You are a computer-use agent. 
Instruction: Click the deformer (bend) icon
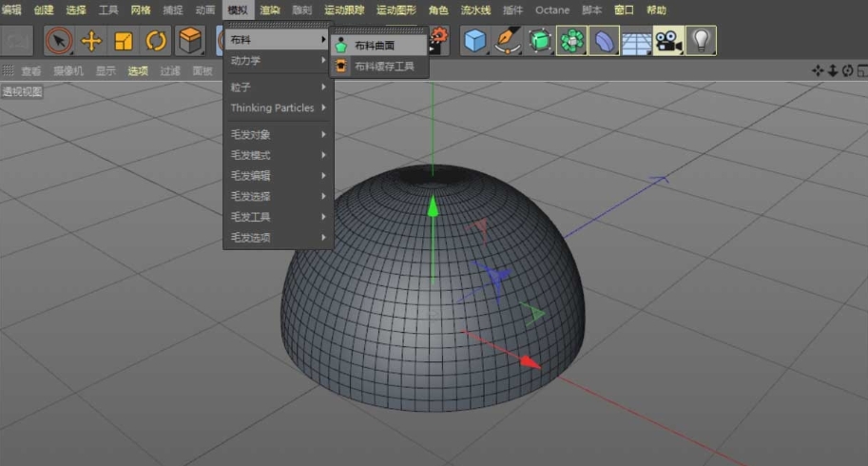pos(604,41)
